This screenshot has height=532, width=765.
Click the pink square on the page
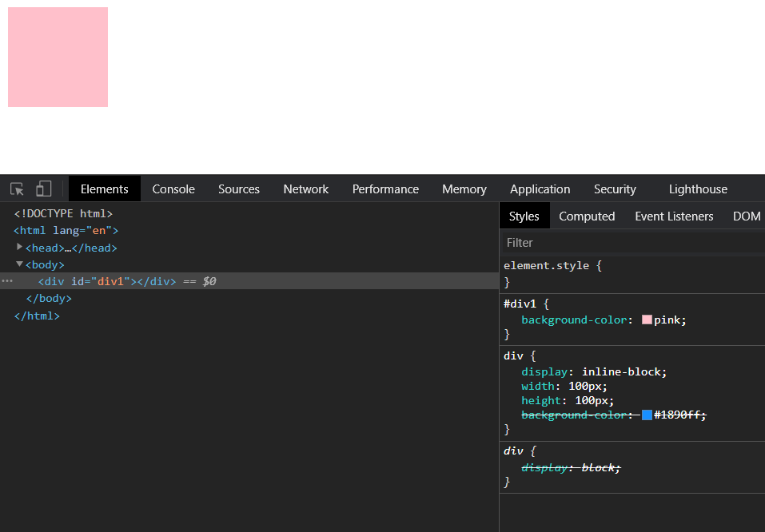pyautogui.click(x=58, y=57)
